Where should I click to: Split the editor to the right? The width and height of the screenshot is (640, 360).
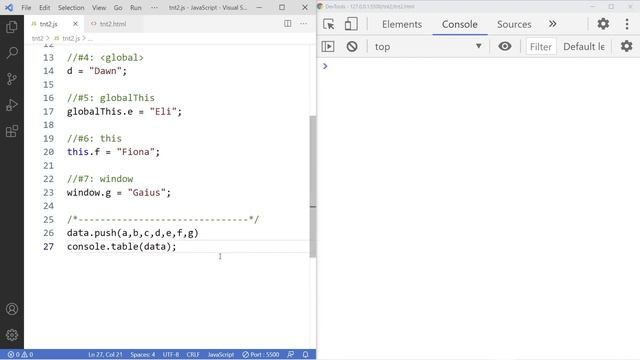click(x=288, y=24)
